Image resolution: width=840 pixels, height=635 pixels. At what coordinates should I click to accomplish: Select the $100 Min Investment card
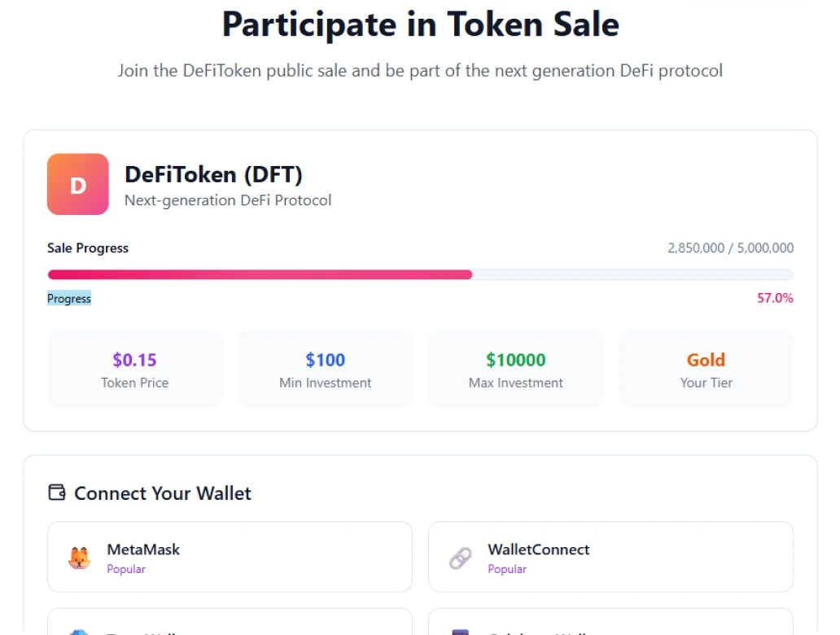[x=325, y=368]
